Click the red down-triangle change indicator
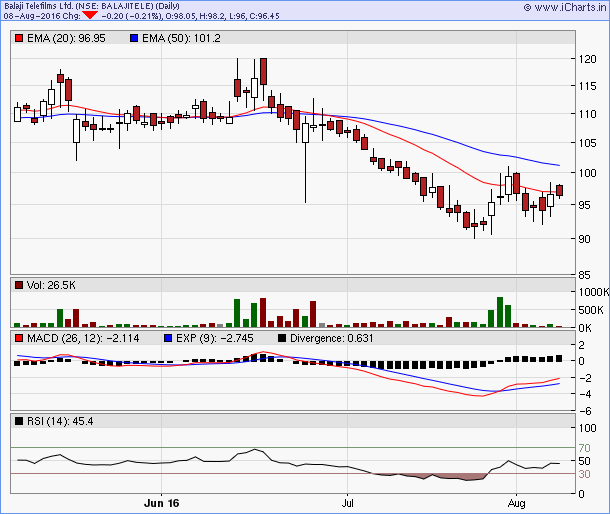Screen dimensions: 610x514 click(x=90, y=15)
